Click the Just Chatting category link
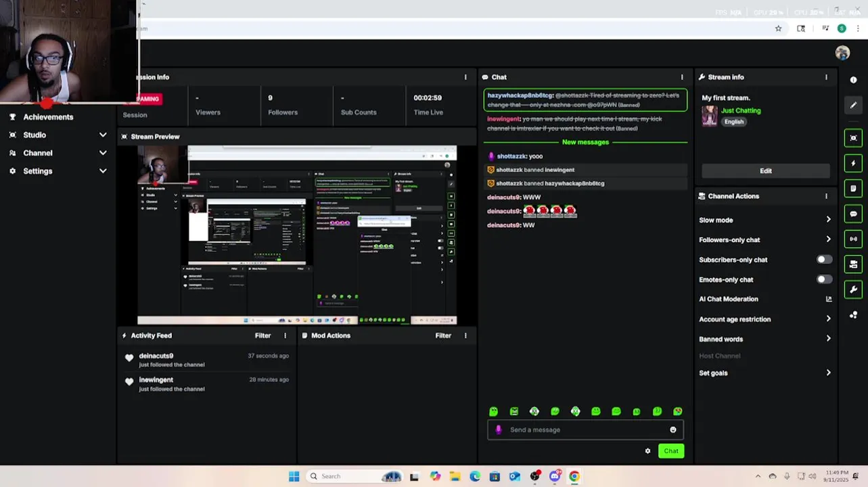Image resolution: width=868 pixels, height=487 pixels. coord(741,110)
